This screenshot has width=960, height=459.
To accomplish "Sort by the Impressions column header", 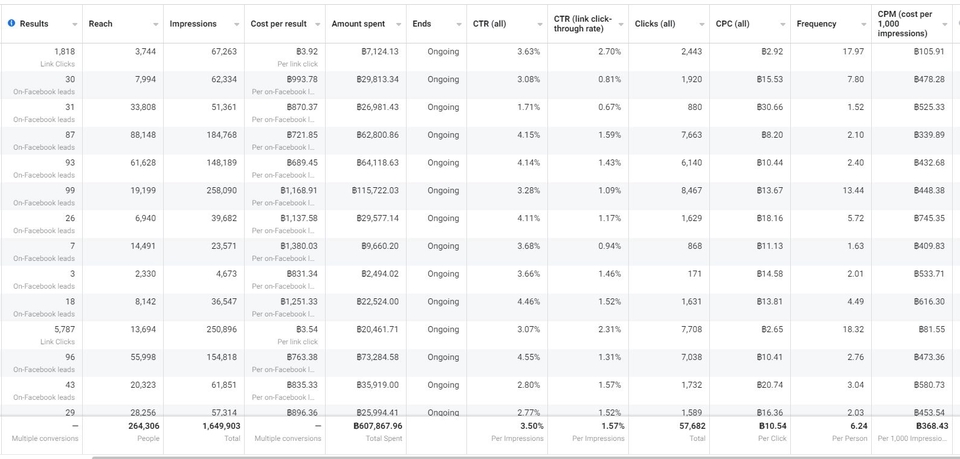I will (x=193, y=24).
